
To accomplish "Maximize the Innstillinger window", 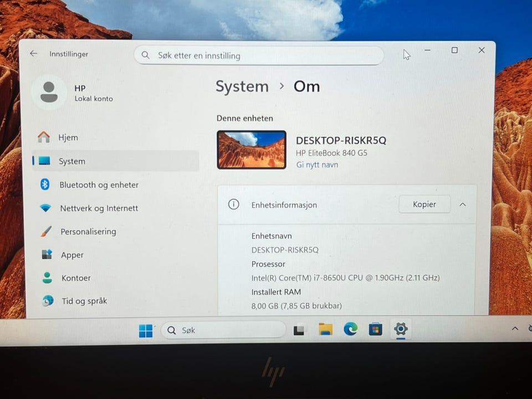I will (454, 50).
